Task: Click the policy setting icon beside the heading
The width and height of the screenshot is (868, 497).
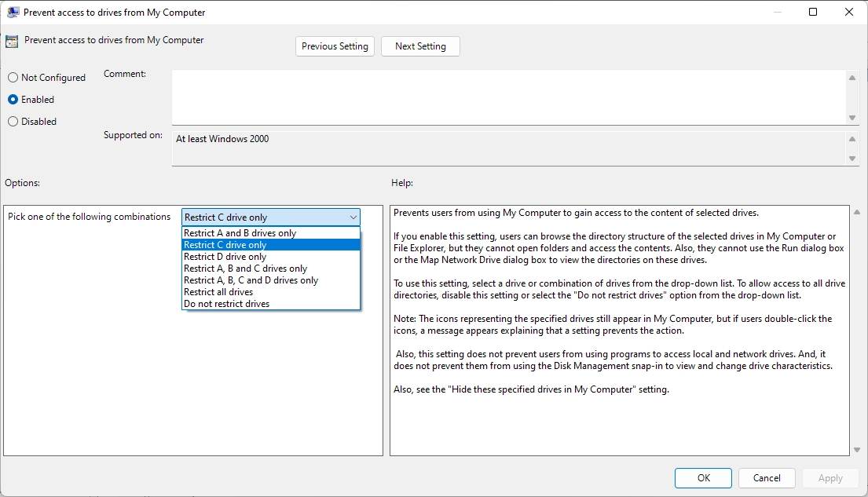Action: [x=12, y=42]
